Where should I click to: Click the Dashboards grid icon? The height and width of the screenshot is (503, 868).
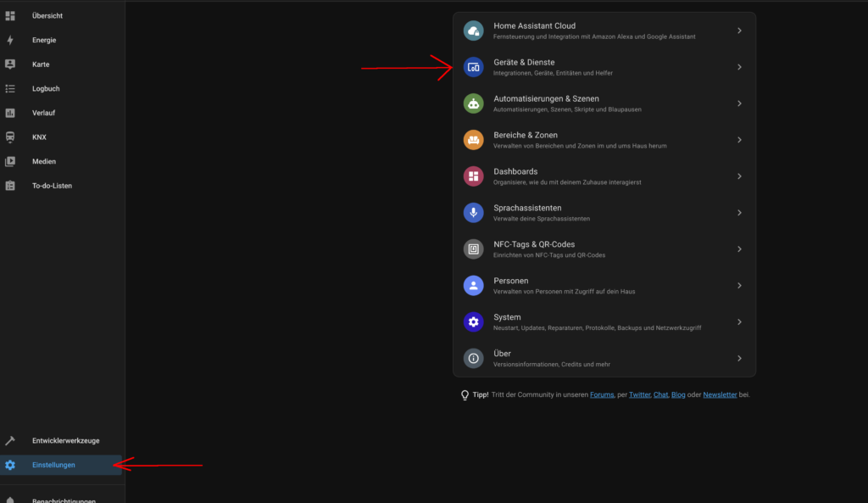click(473, 176)
